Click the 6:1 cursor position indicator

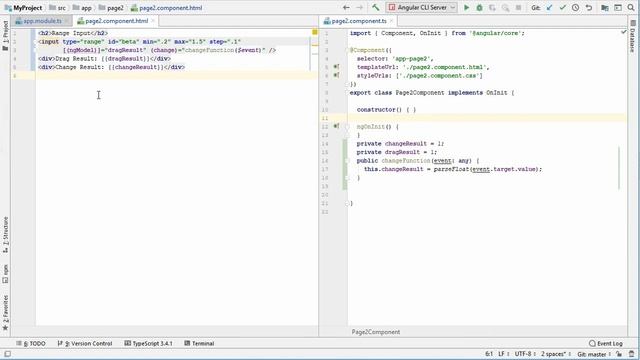coord(489,354)
